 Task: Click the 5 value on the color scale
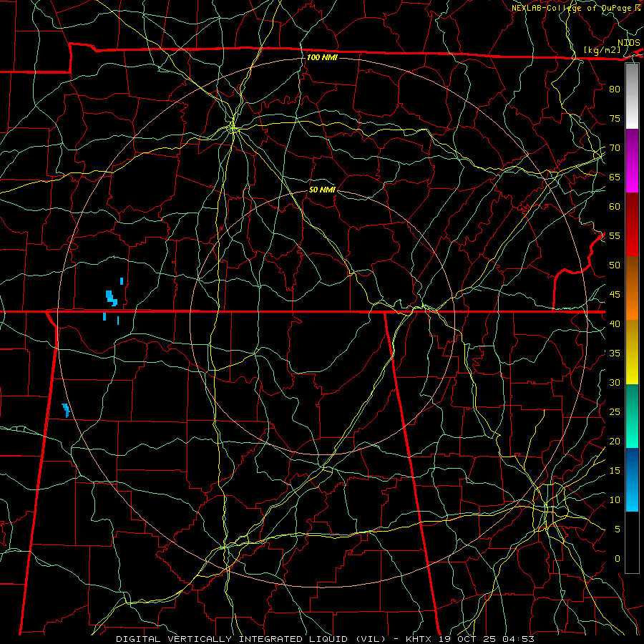618,529
